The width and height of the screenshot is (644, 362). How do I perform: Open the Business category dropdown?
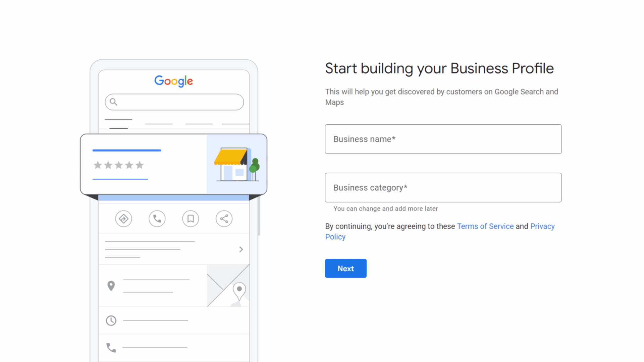443,187
